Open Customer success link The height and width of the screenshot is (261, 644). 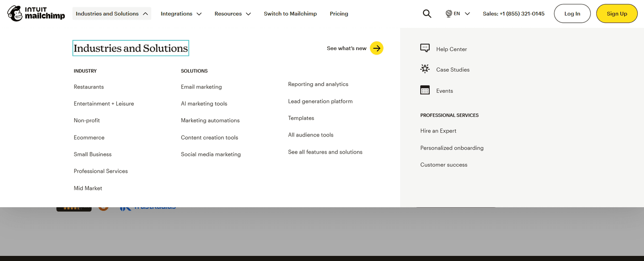coord(444,165)
